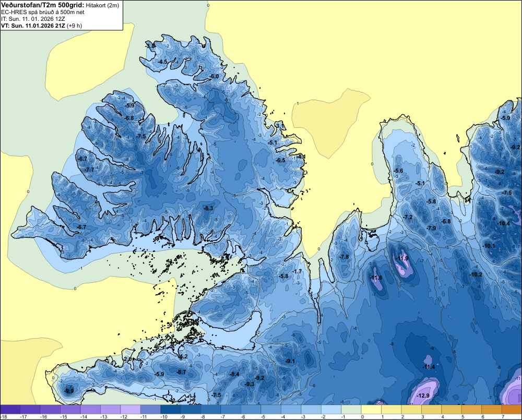Click the -8.3 temperature value on map

click(208, 208)
